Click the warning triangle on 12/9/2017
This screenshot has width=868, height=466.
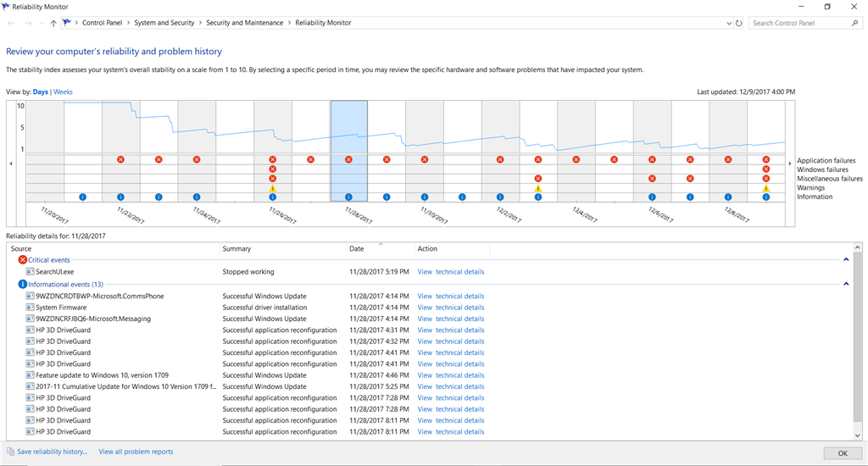coord(766,189)
